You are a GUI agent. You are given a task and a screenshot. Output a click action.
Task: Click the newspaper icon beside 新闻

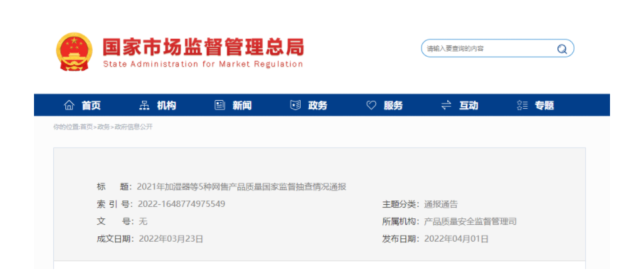point(220,105)
